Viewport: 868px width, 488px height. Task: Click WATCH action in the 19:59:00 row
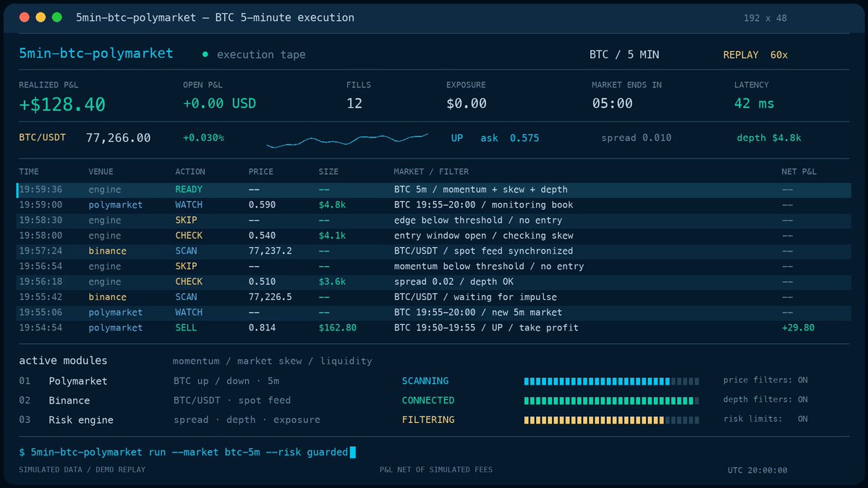[x=189, y=205]
